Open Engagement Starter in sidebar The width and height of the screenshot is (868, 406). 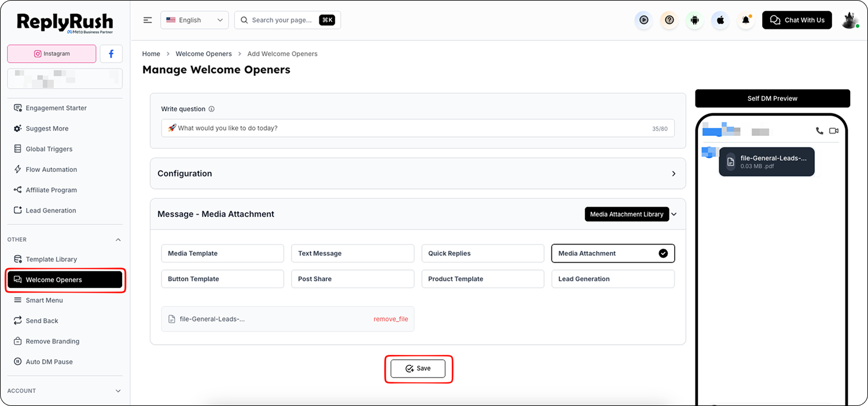click(56, 108)
